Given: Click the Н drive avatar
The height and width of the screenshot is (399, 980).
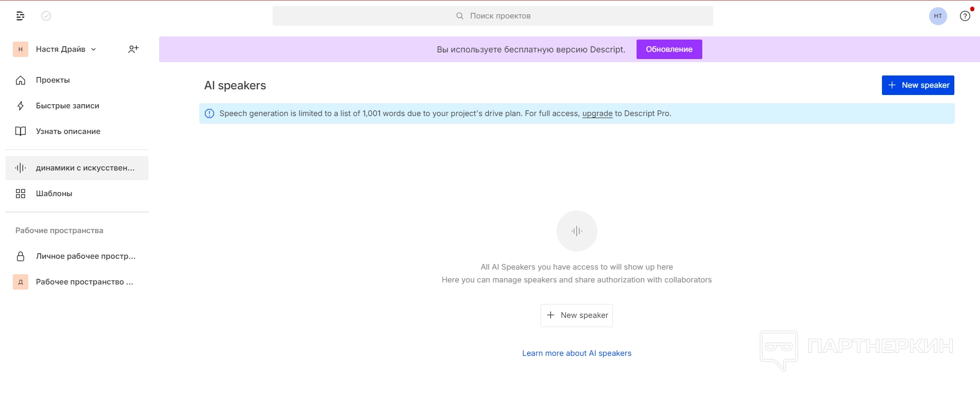Looking at the screenshot, I should point(21,49).
